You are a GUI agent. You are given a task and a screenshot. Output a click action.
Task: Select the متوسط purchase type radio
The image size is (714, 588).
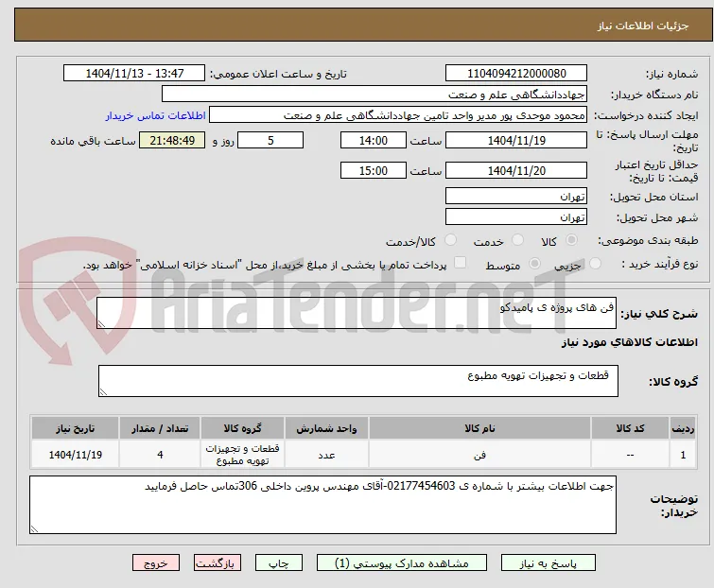coord(535,263)
